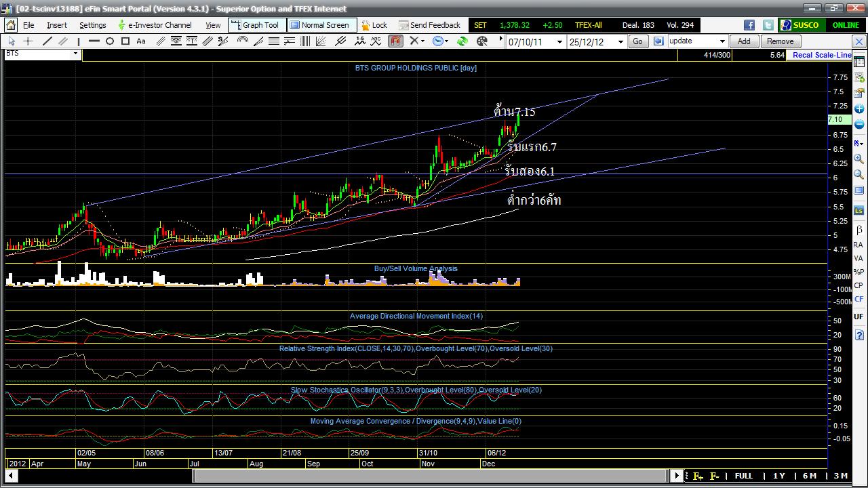Open the Twitter icon link
Image resolution: width=868 pixels, height=488 pixels.
(x=768, y=25)
